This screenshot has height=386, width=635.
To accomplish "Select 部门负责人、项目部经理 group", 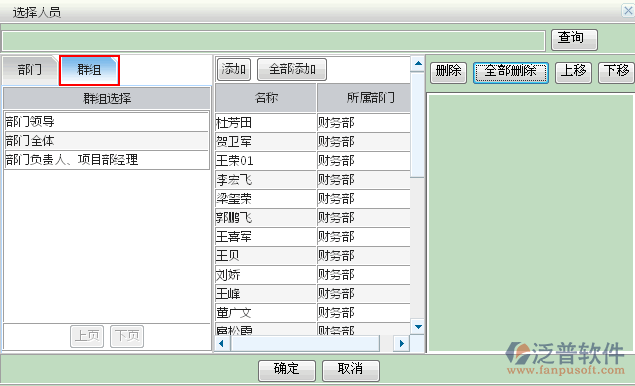I will 107,160.
